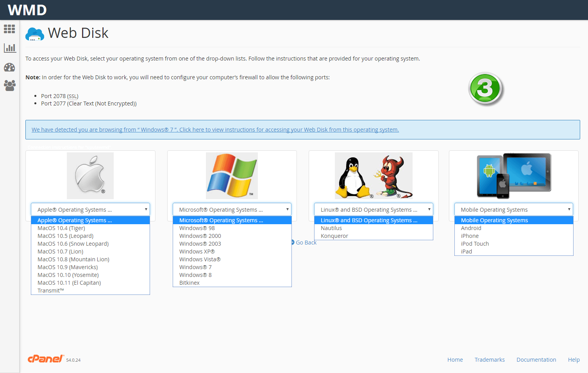Choose MacOS 10.7 (Lion) option
The width and height of the screenshot is (588, 373).
[x=90, y=252]
